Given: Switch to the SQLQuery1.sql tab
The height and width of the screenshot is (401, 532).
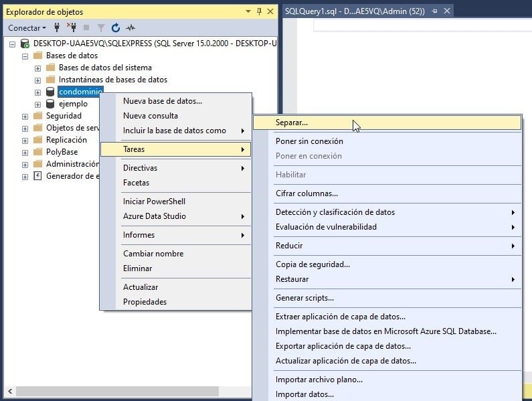Looking at the screenshot, I should (x=355, y=11).
